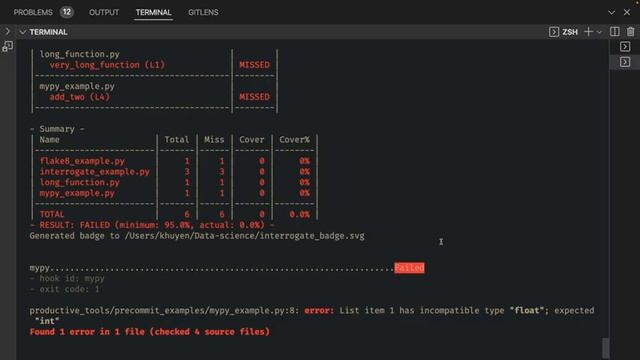640x360 pixels.
Task: Click long_function.py in summary table
Action: [x=80, y=182]
